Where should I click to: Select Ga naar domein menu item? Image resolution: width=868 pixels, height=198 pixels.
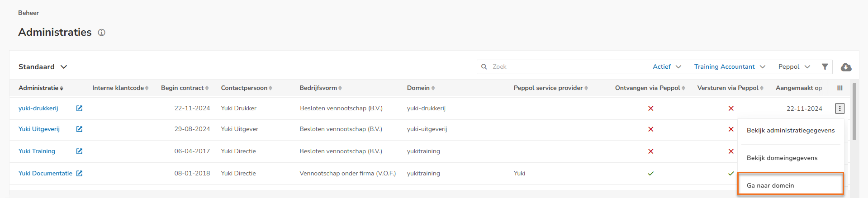pyautogui.click(x=770, y=185)
